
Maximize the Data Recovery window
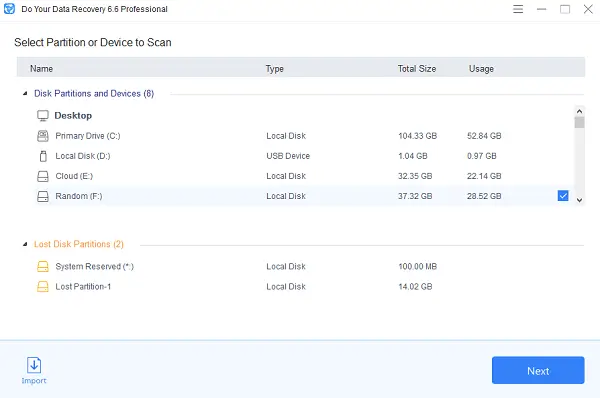pos(565,9)
